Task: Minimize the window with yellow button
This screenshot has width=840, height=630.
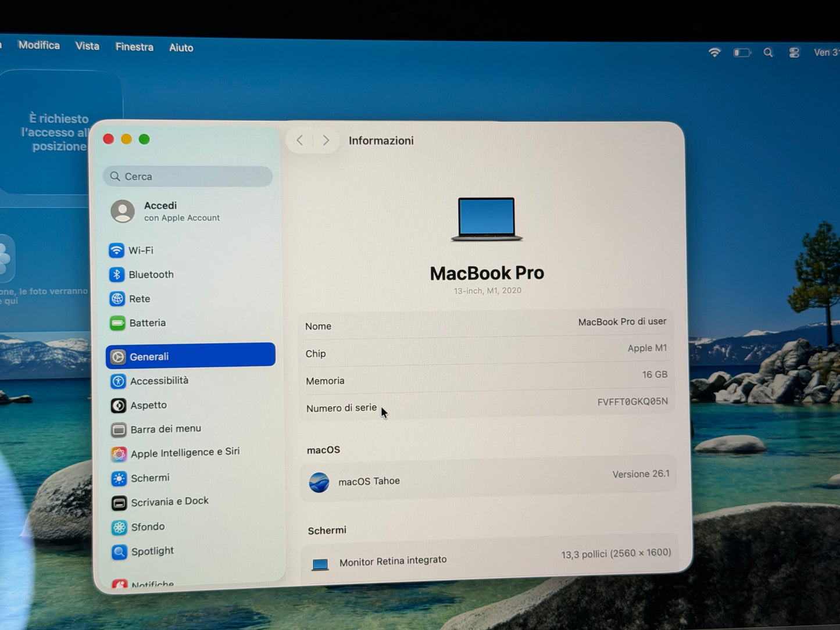Action: pos(126,139)
